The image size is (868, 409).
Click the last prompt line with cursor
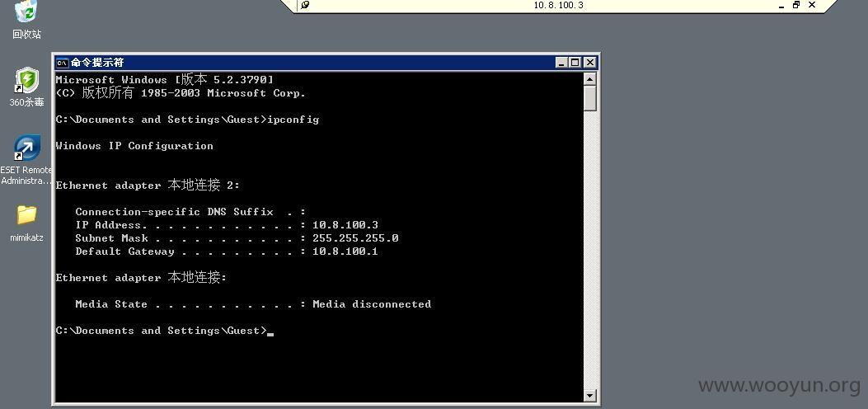pos(165,331)
